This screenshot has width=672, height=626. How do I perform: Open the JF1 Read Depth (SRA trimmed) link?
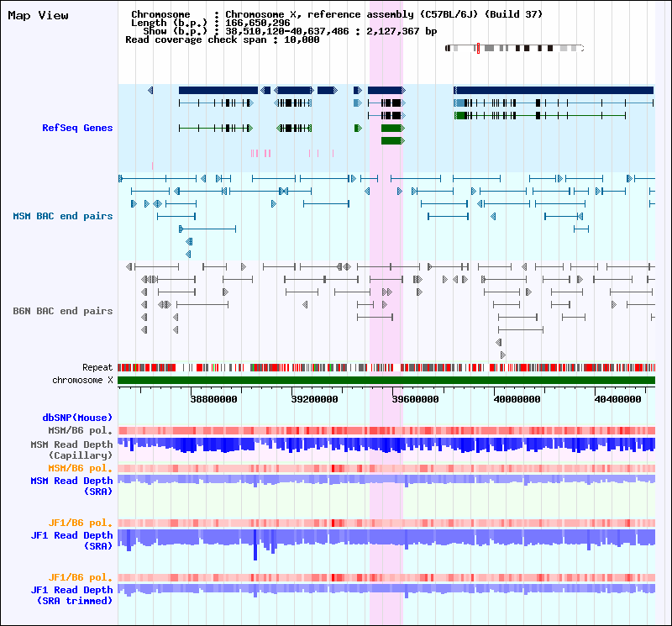coord(71,595)
